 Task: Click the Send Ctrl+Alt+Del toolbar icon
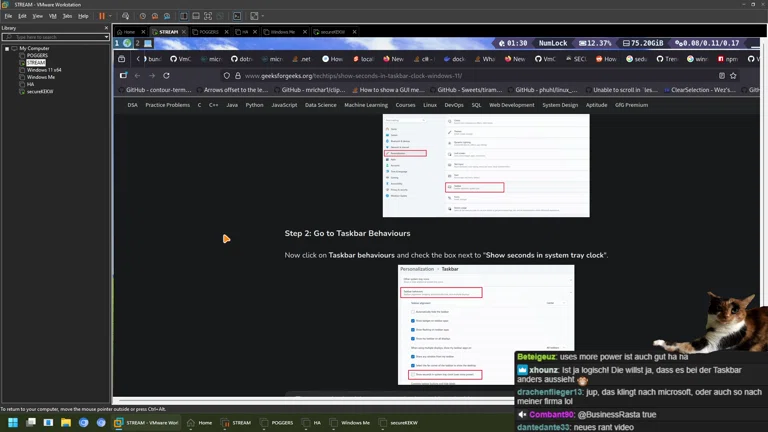click(125, 16)
